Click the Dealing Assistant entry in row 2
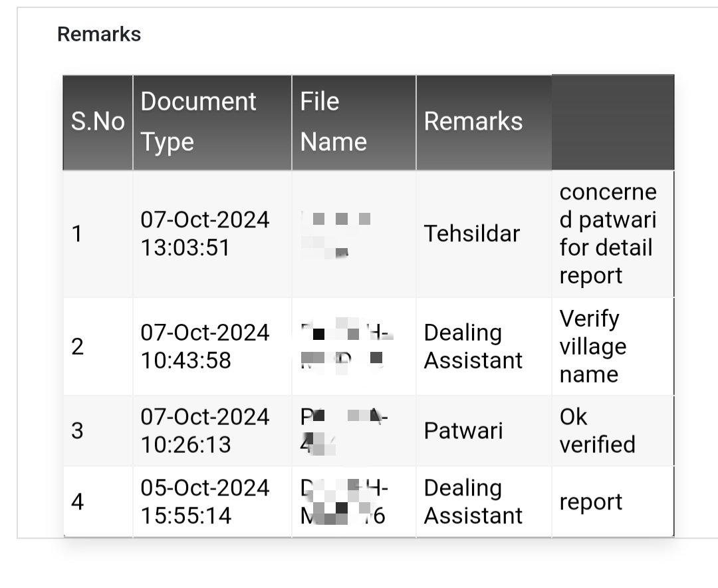 click(x=473, y=346)
